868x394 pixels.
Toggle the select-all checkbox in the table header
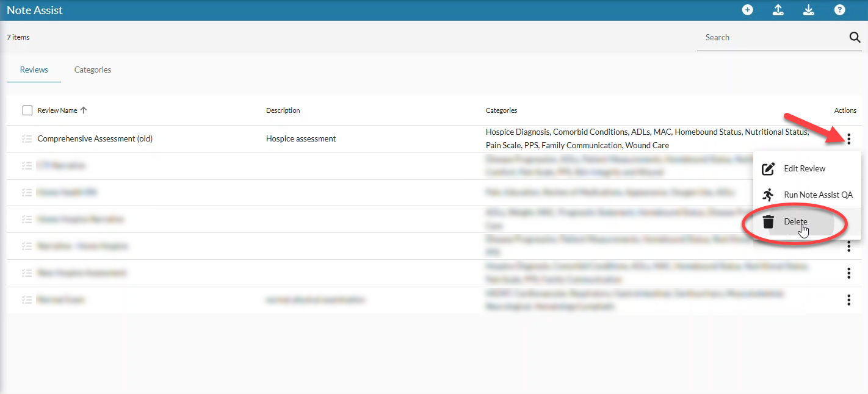27,110
